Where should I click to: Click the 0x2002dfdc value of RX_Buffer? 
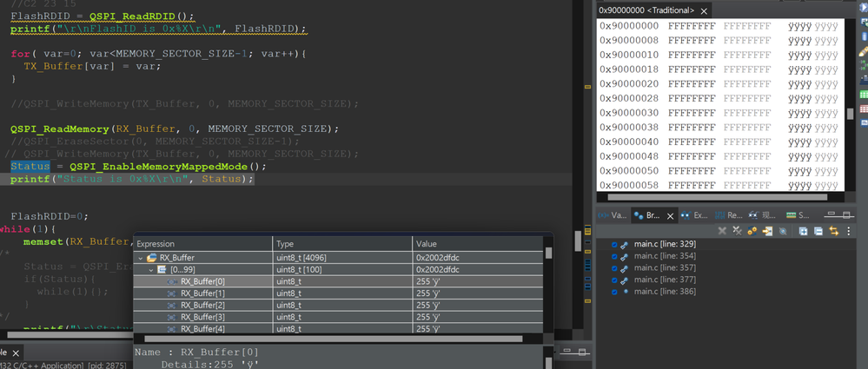pyautogui.click(x=437, y=258)
